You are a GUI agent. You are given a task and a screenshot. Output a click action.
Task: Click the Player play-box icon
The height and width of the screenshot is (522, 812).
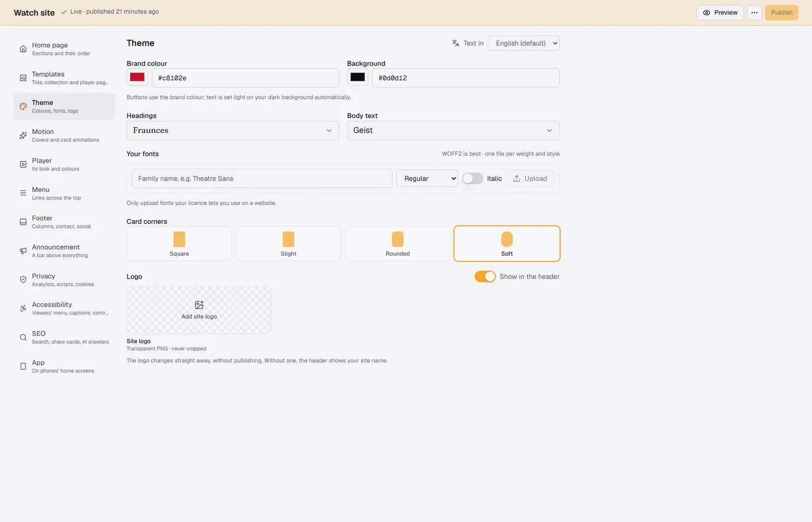(x=23, y=164)
